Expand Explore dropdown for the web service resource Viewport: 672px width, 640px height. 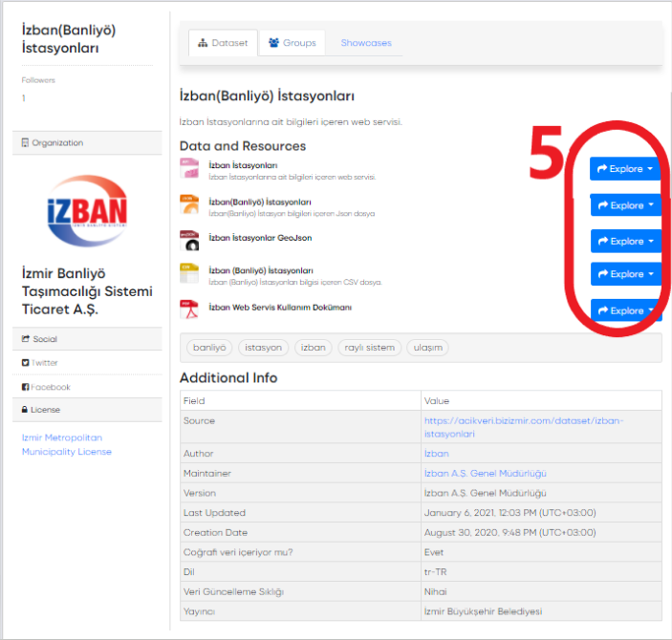click(x=625, y=169)
